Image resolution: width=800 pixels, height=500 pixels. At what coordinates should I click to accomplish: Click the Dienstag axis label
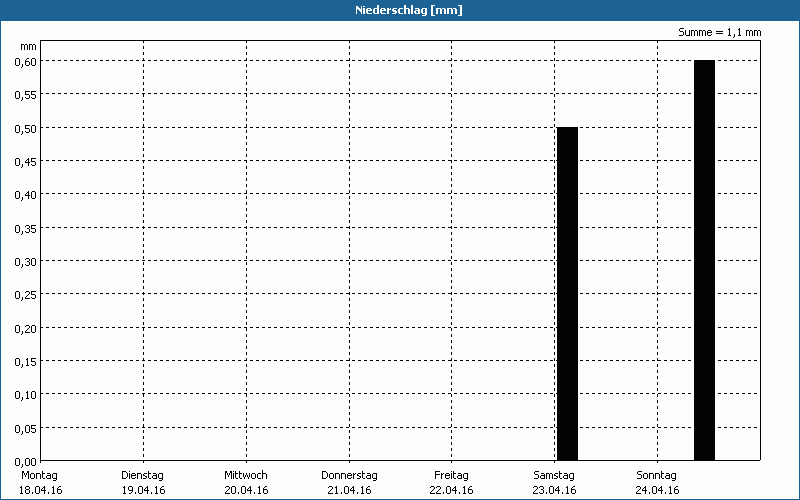click(142, 476)
